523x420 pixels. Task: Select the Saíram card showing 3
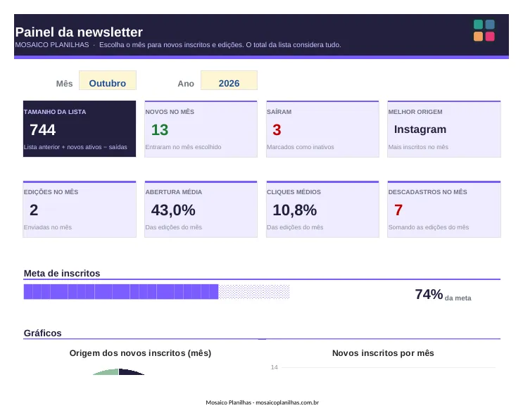(322, 129)
